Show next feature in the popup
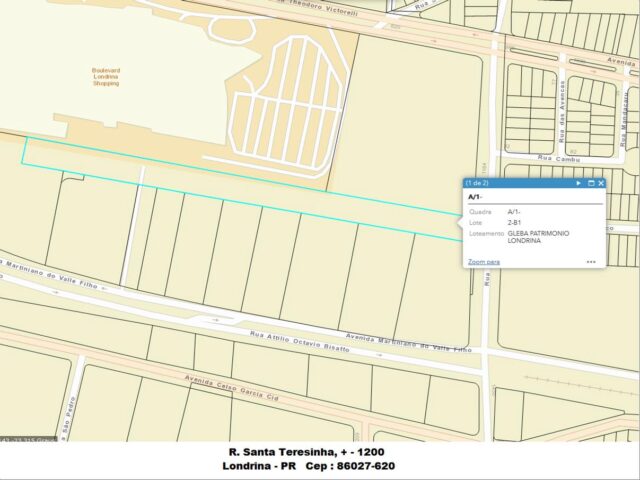Screen dimensions: 640x480 (578, 183)
